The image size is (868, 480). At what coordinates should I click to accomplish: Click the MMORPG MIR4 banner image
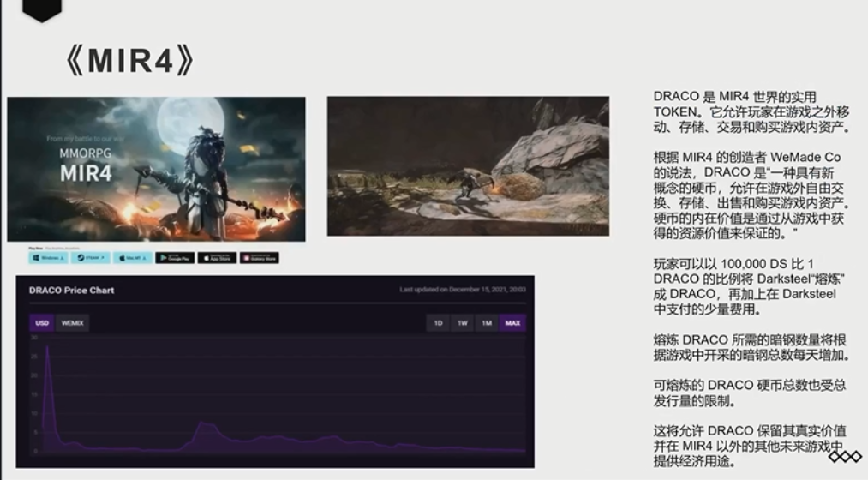[x=156, y=169]
